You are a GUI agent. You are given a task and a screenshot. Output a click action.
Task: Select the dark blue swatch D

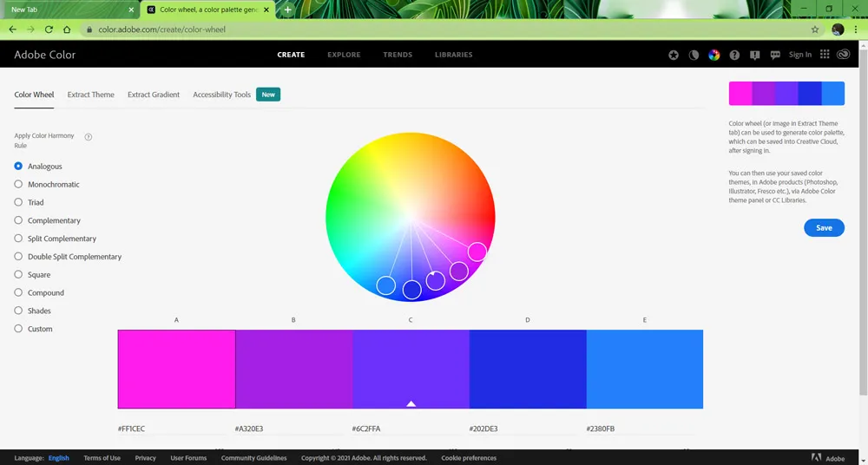tap(528, 370)
